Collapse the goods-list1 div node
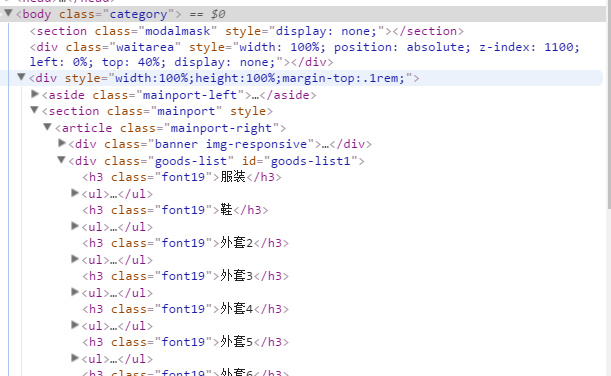This screenshot has height=376, width=611. pyautogui.click(x=61, y=160)
